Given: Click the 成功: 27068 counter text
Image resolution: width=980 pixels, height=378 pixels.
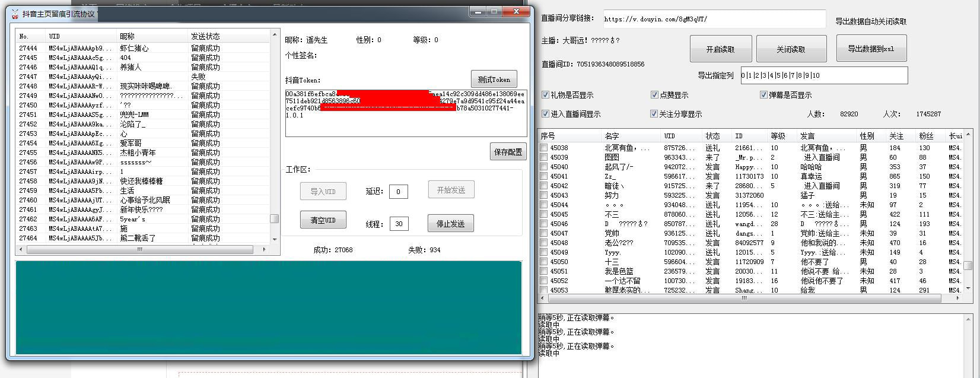Looking at the screenshot, I should 333,250.
